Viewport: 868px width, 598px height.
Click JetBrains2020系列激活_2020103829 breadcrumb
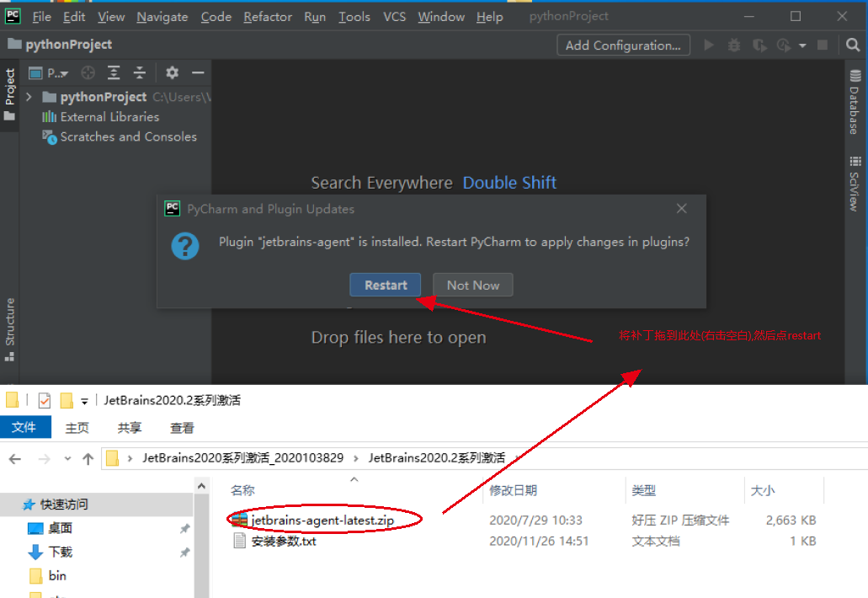pyautogui.click(x=242, y=458)
